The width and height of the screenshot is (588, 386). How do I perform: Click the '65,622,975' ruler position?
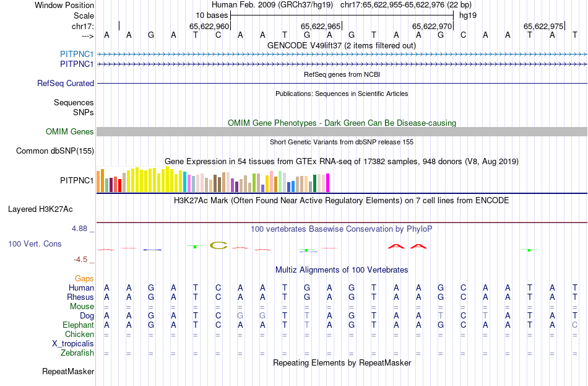[543, 26]
